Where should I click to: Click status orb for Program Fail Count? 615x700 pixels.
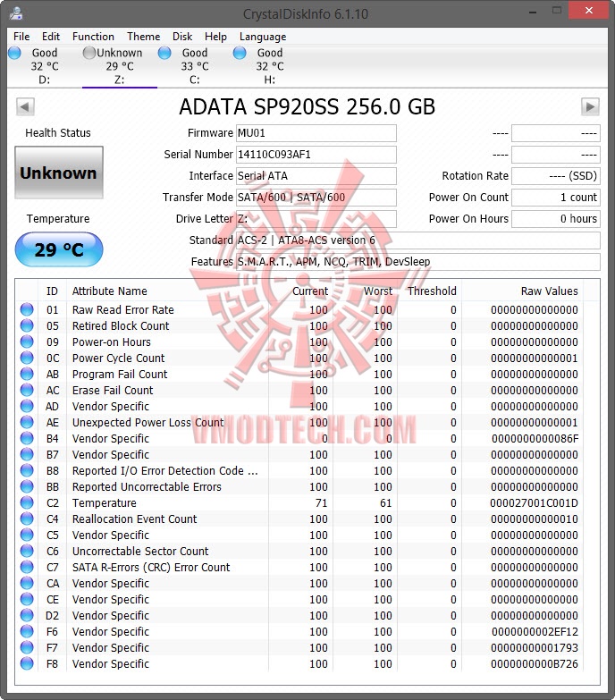(27, 374)
